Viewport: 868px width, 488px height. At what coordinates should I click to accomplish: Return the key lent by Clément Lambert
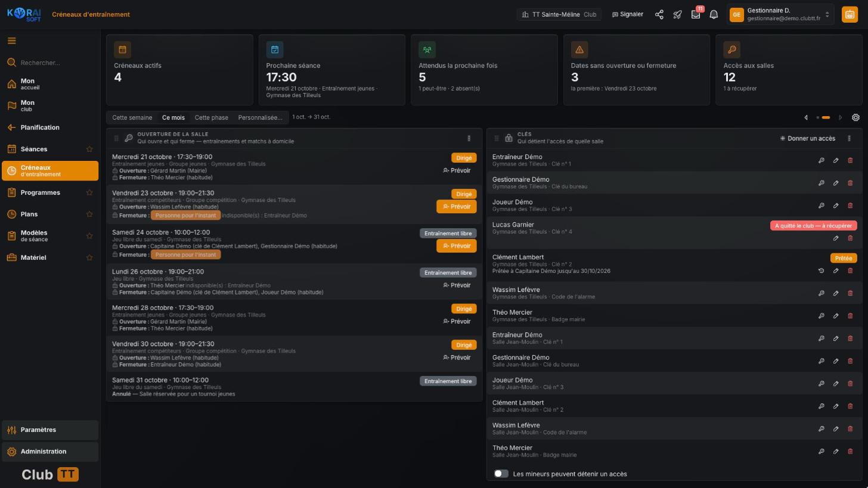[821, 271]
